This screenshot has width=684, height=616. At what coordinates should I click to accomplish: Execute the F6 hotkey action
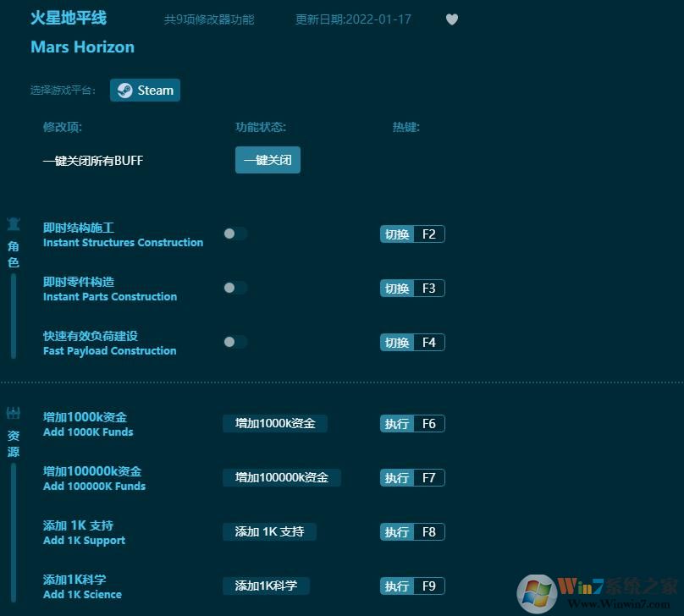(412, 423)
